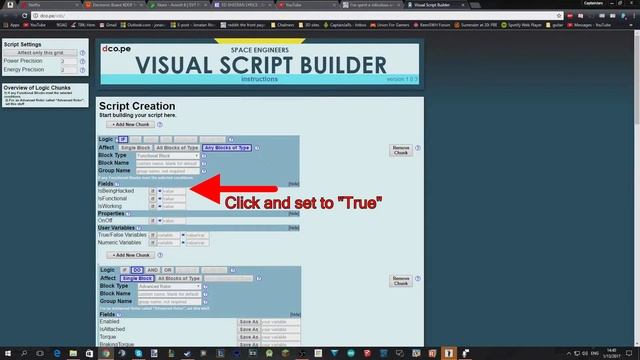Open comparison dropdown for OnOff
Viewport: 640px width, 360px height.
pyautogui.click(x=160, y=221)
